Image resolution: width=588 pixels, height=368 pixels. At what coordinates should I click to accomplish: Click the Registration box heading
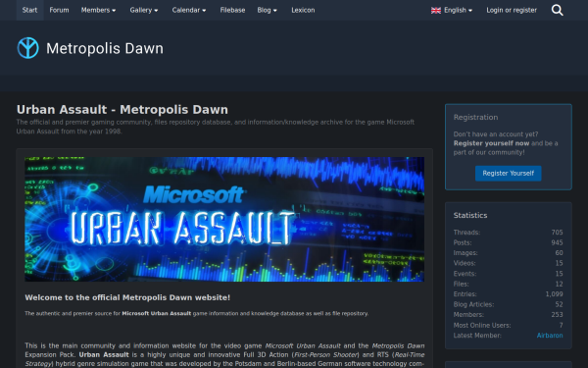pyautogui.click(x=475, y=117)
